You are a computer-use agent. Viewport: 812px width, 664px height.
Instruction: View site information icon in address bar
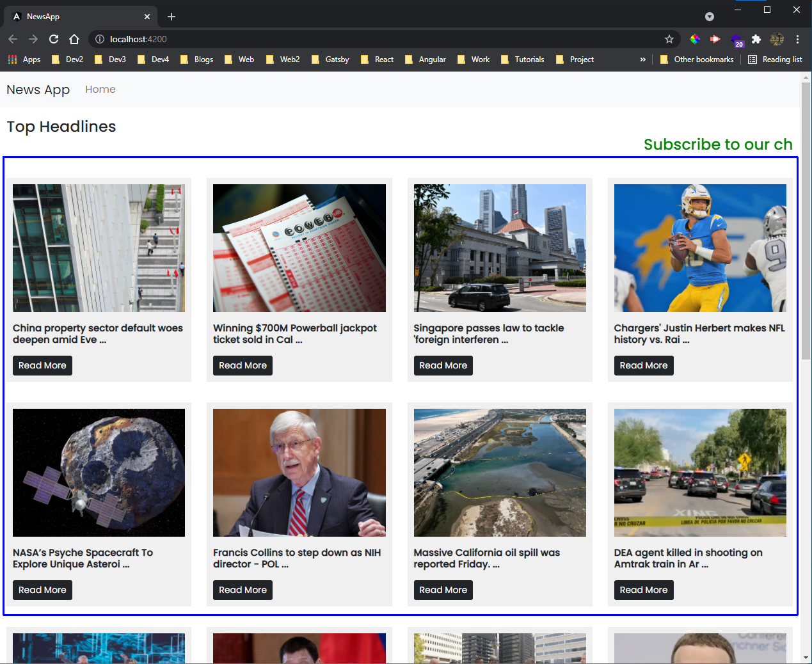pyautogui.click(x=100, y=39)
